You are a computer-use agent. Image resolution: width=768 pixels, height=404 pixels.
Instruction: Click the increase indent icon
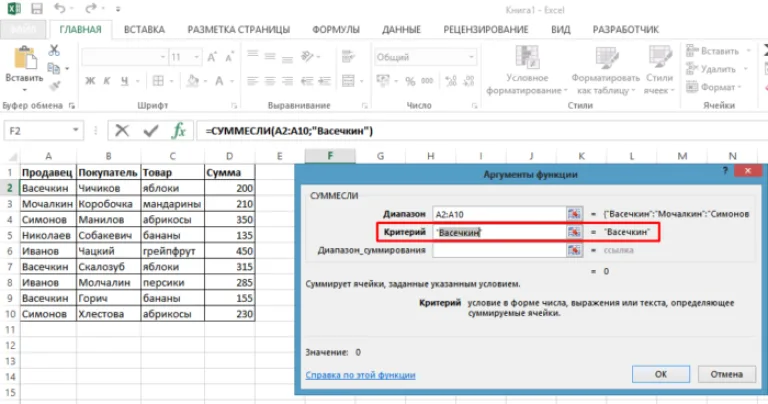click(x=324, y=81)
